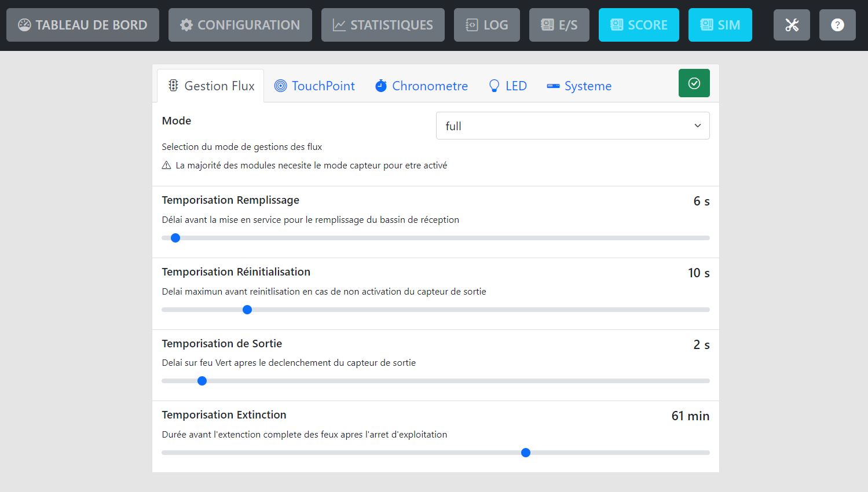Open the CONFIGURATION page
Viewport: 868px width, 492px height.
240,25
